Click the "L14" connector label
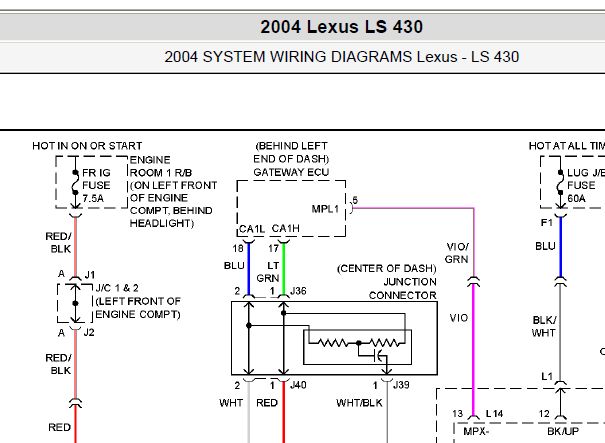The width and height of the screenshot is (605, 443). [x=494, y=414]
